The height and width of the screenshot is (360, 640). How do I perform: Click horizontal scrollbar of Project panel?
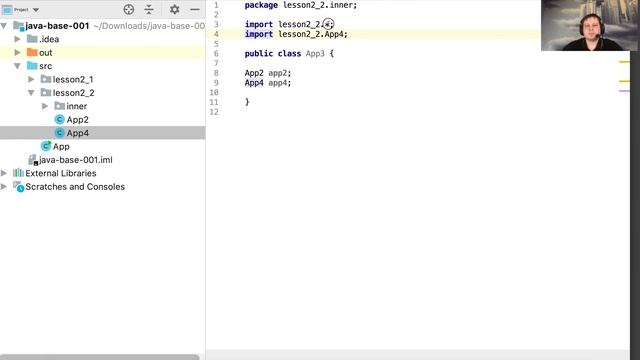(100, 357)
